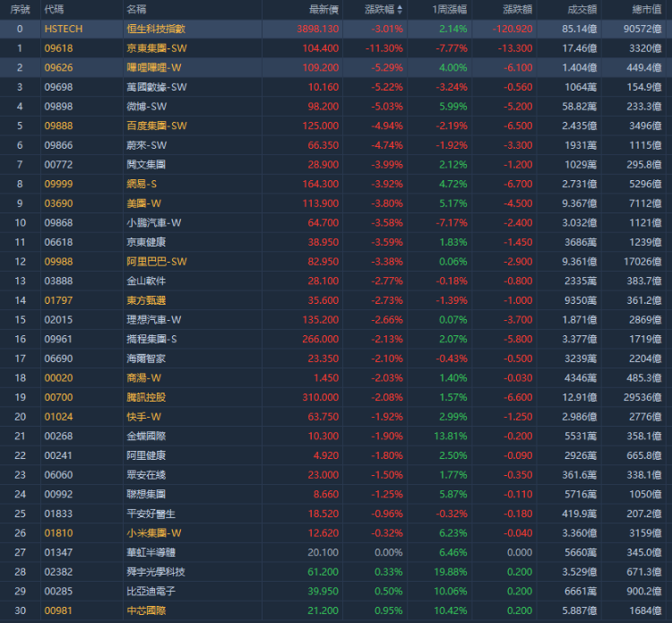Click the 0.00% change value

(389, 552)
